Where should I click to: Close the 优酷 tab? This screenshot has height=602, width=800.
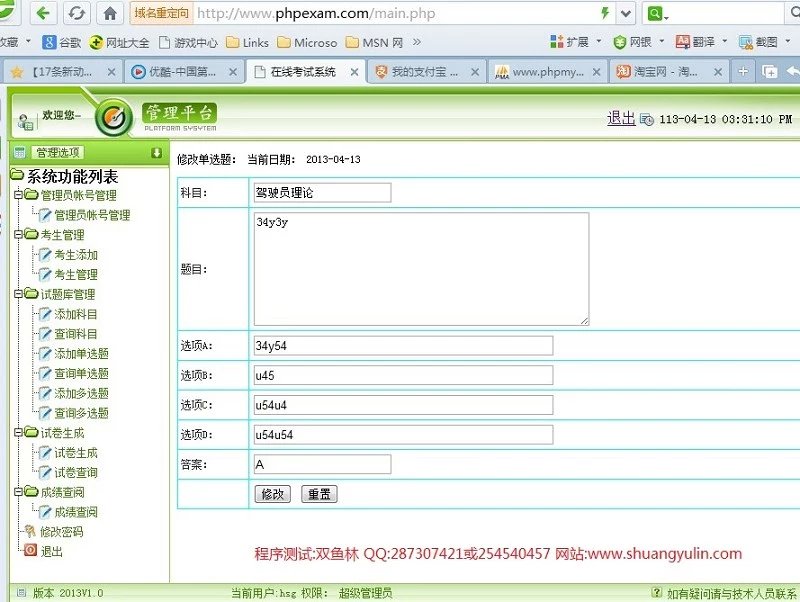(x=233, y=72)
